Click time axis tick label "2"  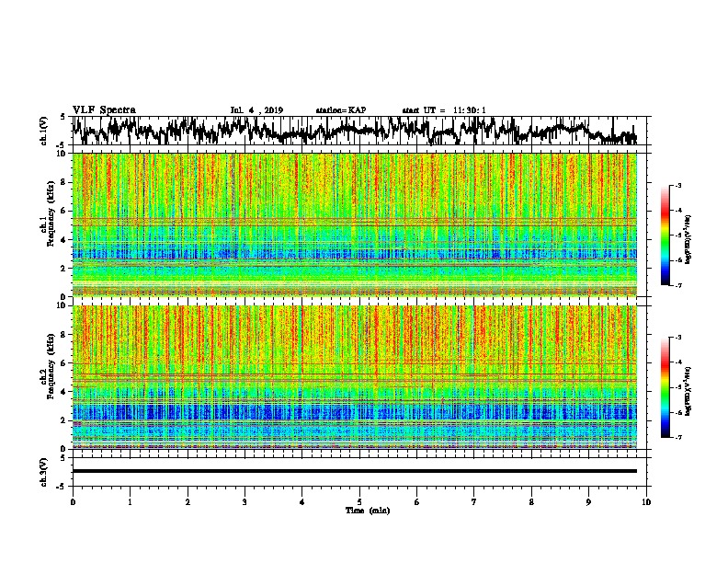pyautogui.click(x=188, y=502)
